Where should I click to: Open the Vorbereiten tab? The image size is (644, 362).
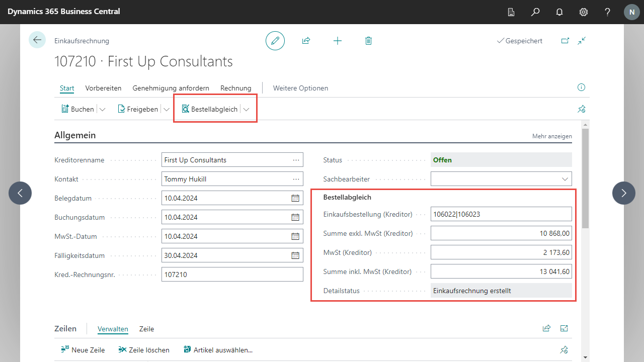coord(103,88)
